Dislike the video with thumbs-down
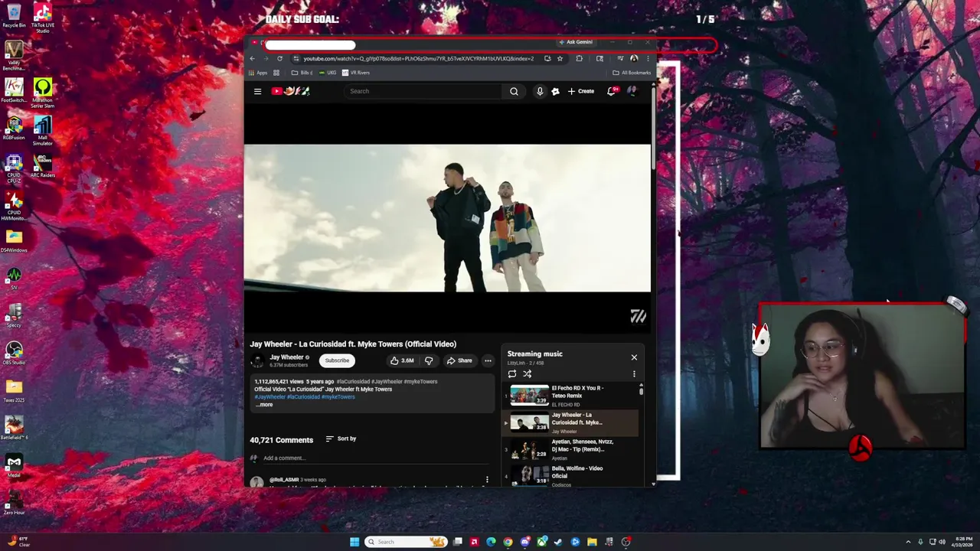The height and width of the screenshot is (551, 980). [x=429, y=360]
